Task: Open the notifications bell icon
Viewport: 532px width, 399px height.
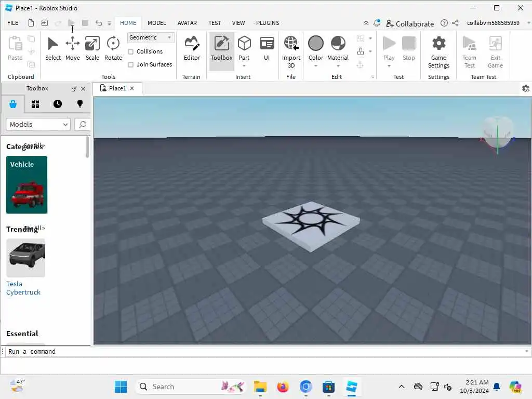Action: (x=377, y=23)
